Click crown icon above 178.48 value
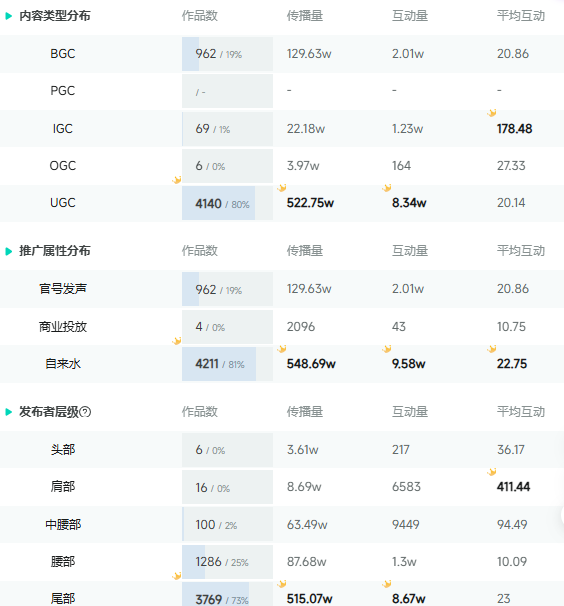Screen dimensions: 564x606 [492, 113]
